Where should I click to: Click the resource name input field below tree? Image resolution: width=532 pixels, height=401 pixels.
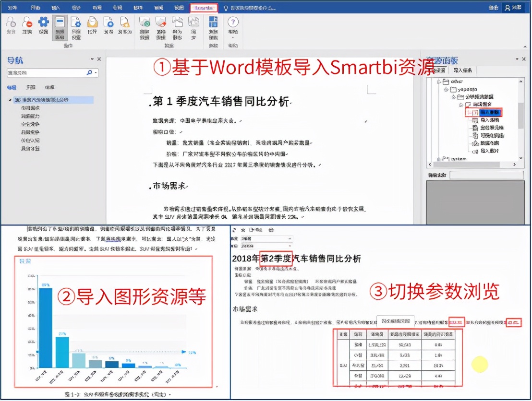(486, 175)
